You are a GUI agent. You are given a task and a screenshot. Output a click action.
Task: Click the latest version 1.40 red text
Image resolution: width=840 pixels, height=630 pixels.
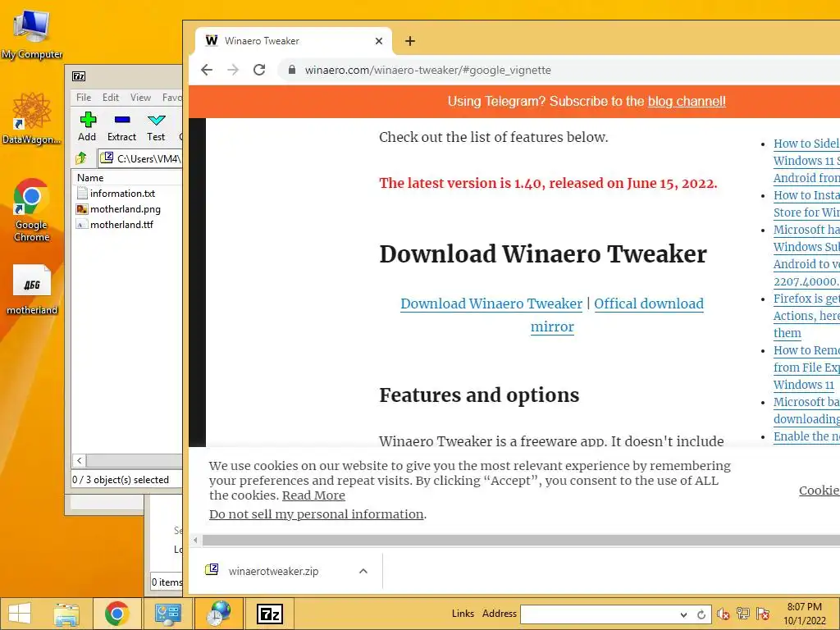pos(548,183)
